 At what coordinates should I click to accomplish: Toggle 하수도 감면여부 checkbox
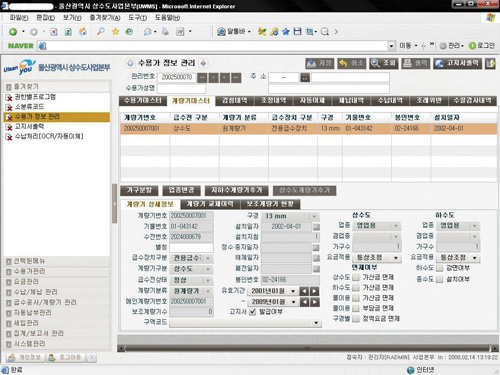[x=440, y=268]
